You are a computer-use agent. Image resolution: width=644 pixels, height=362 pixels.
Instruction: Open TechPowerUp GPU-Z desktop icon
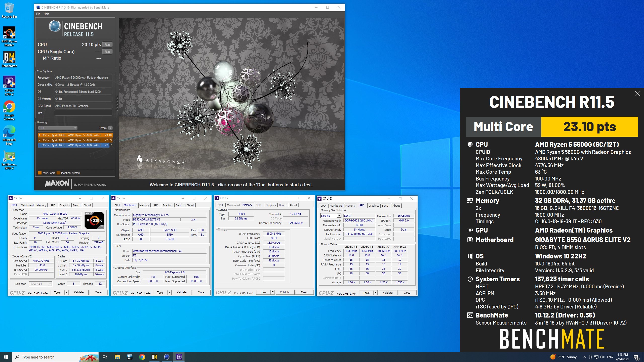coord(9,160)
